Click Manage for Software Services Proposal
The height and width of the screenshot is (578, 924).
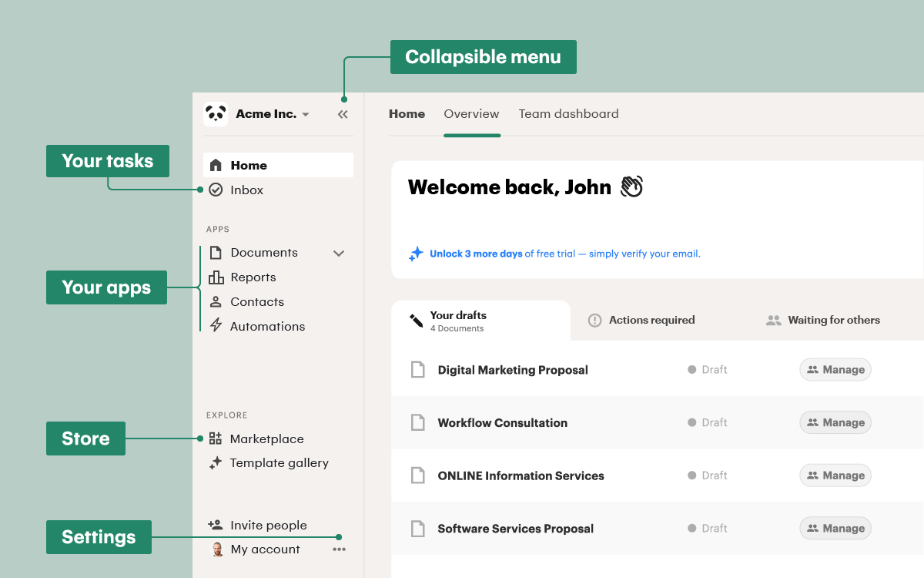835,529
